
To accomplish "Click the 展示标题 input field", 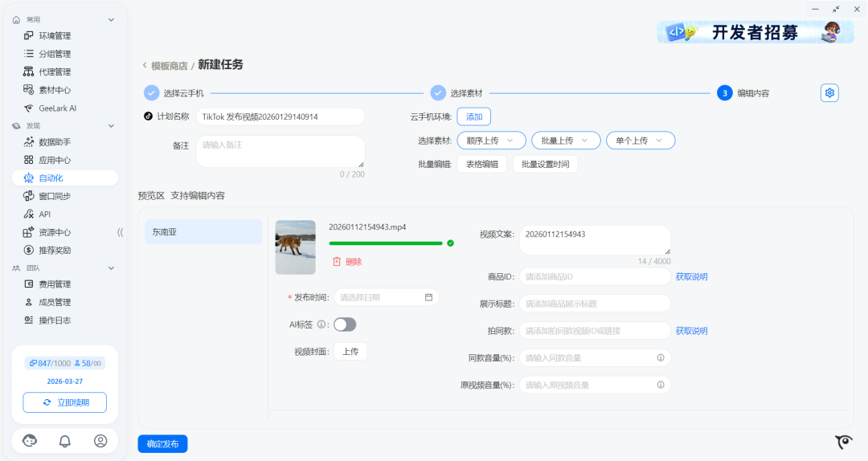I will 595,304.
